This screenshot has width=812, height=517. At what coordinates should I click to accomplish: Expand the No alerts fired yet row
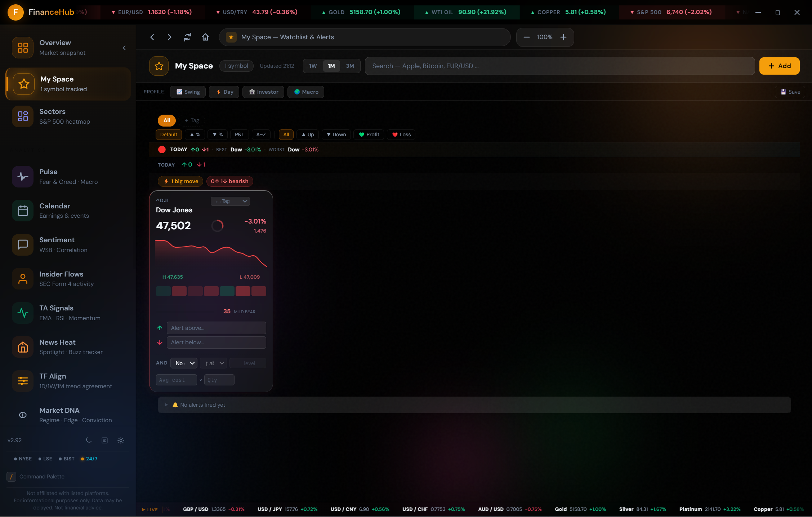pos(474,405)
